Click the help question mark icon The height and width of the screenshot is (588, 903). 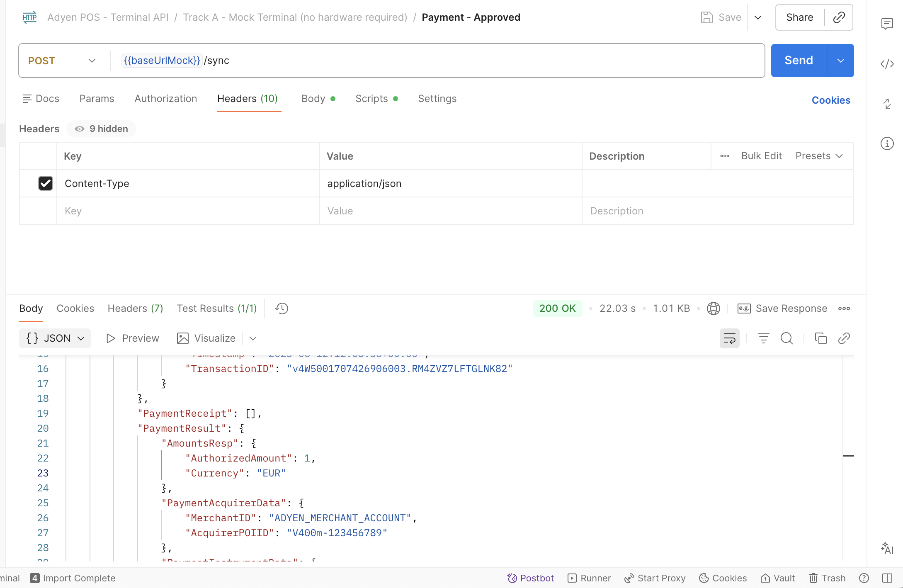[x=864, y=578]
